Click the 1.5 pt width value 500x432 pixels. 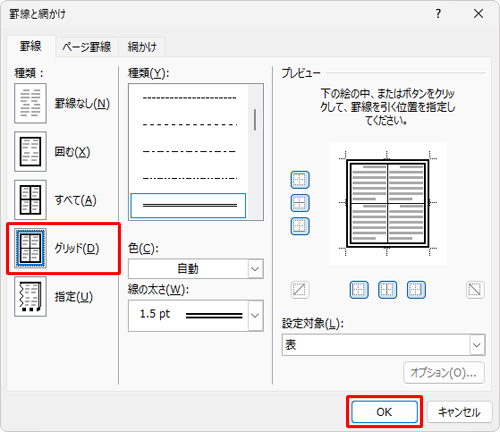tap(155, 314)
